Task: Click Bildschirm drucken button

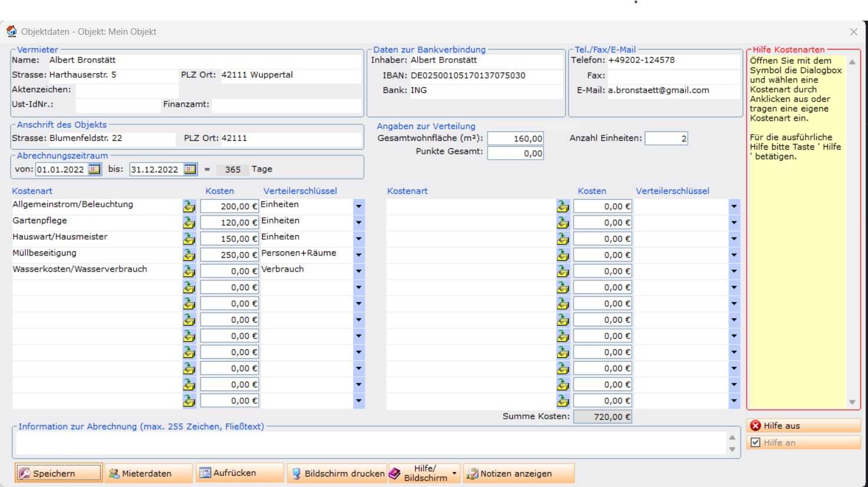Action: [337, 473]
